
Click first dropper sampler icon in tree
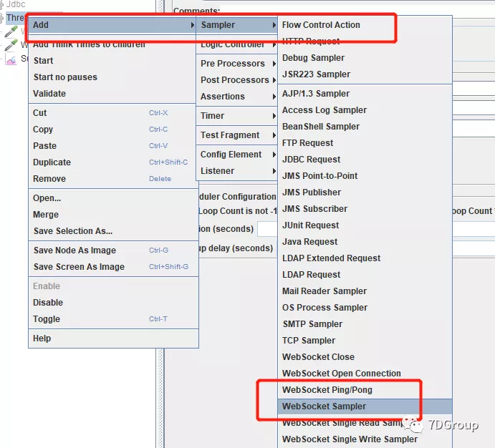11,31
